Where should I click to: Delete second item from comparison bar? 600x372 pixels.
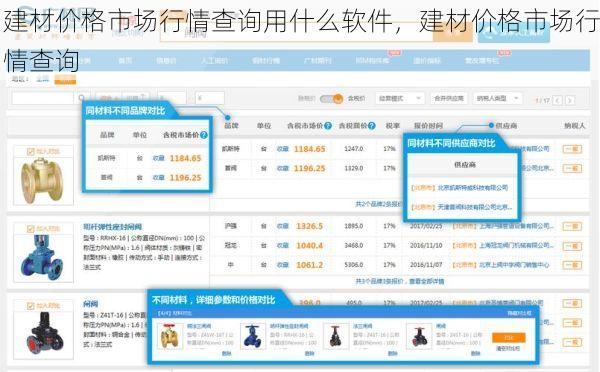coord(310,353)
